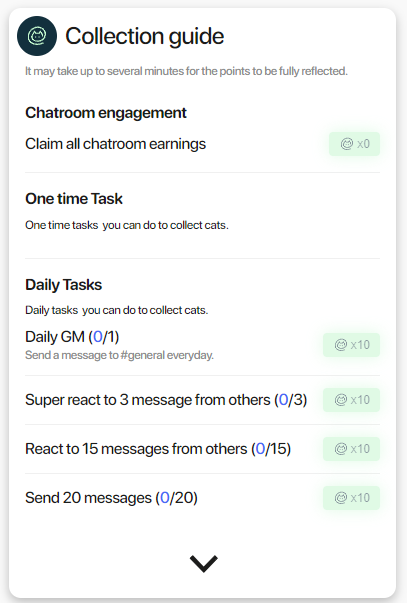
Task: Click the Claim all chatroom earnings row
Action: [x=202, y=144]
